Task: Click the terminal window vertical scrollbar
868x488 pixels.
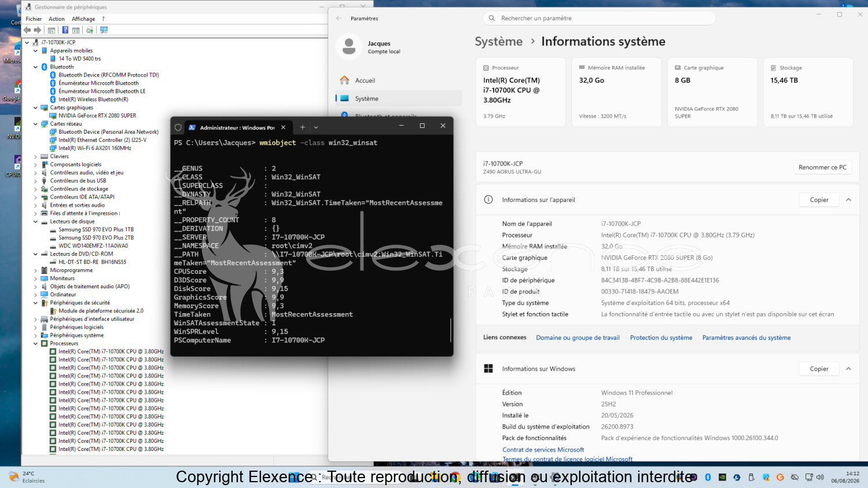Action: (x=450, y=331)
